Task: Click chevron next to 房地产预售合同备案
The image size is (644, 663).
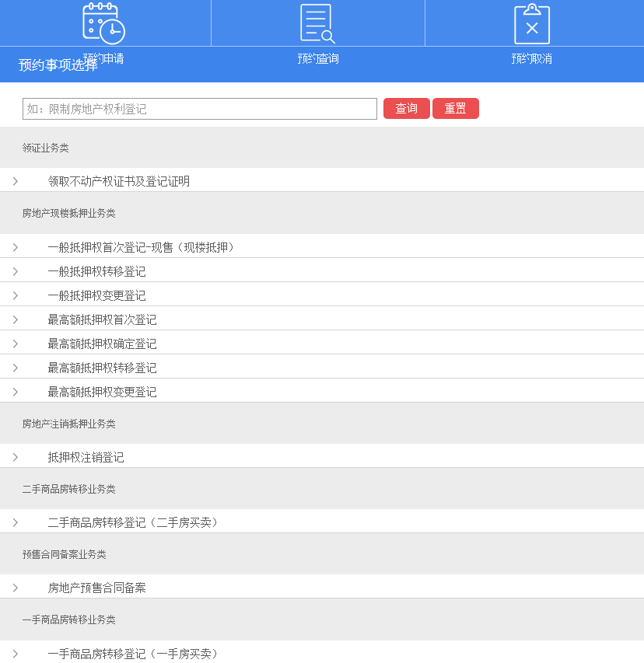Action: [16, 588]
